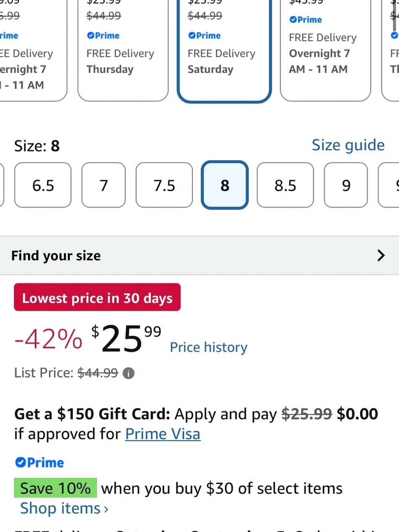Select the highlighted Saturday delivery color option

[224, 50]
